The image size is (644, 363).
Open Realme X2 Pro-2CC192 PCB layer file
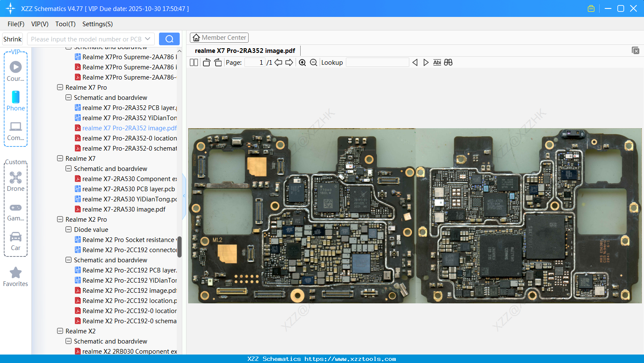pyautogui.click(x=126, y=270)
